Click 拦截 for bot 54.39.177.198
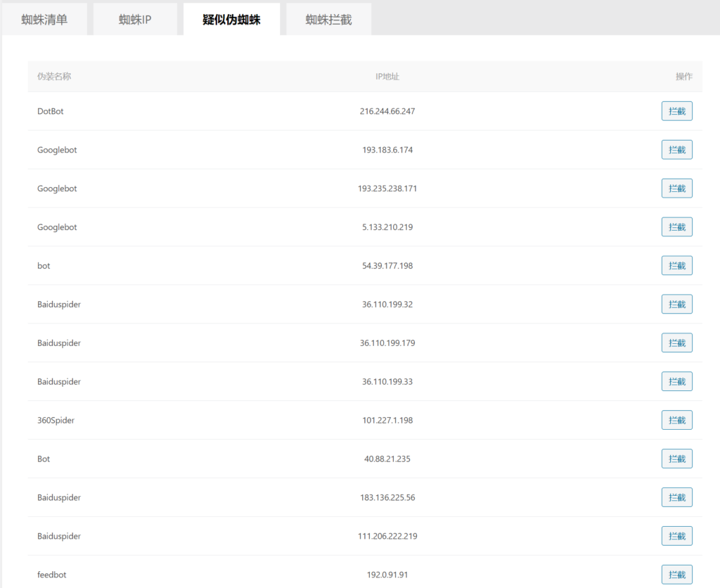This screenshot has height=588, width=720. (x=676, y=266)
